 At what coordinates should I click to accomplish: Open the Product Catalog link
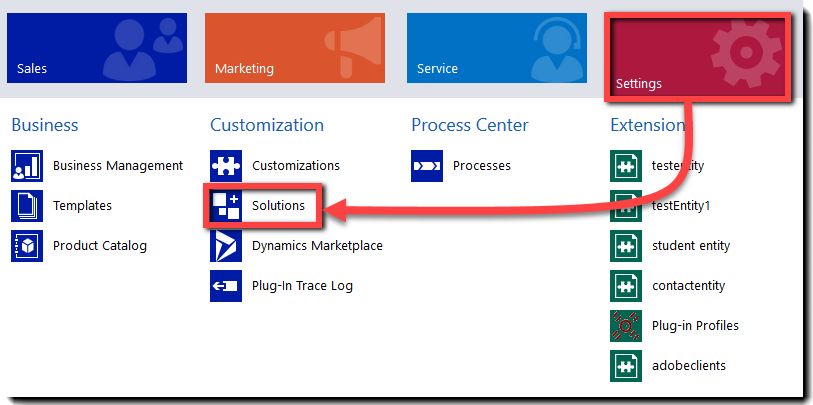[x=100, y=246]
